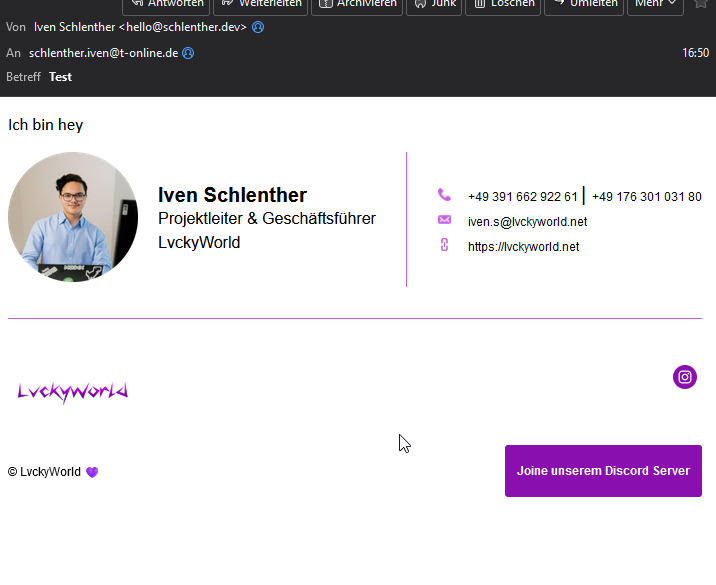Open the Instagram icon link
The height and width of the screenshot is (585, 716).
[685, 377]
